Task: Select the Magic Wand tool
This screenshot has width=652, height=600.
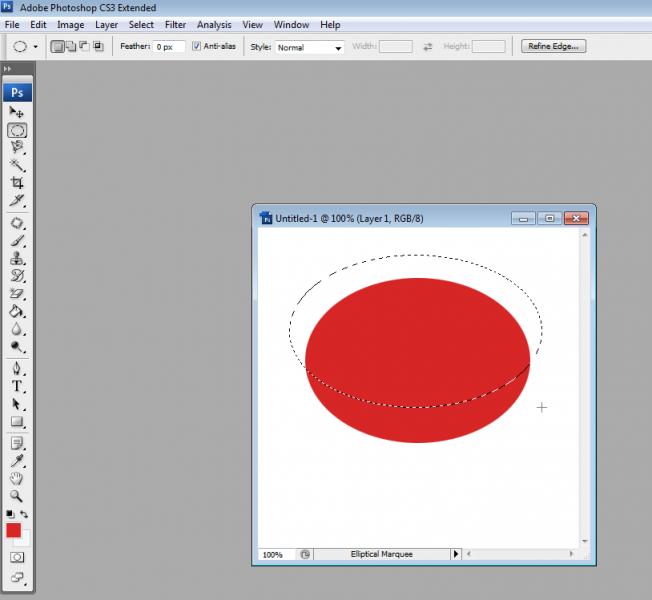Action: tap(17, 165)
